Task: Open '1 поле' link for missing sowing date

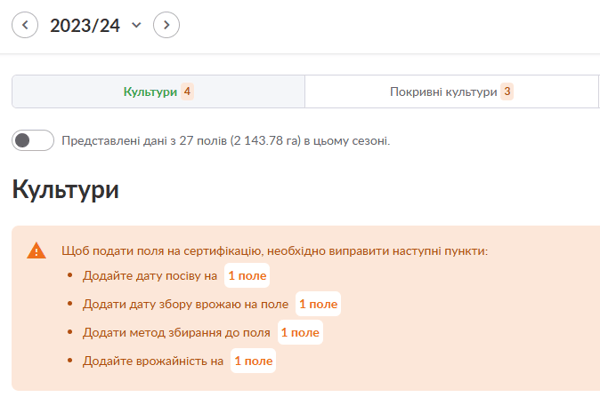Action: click(246, 276)
